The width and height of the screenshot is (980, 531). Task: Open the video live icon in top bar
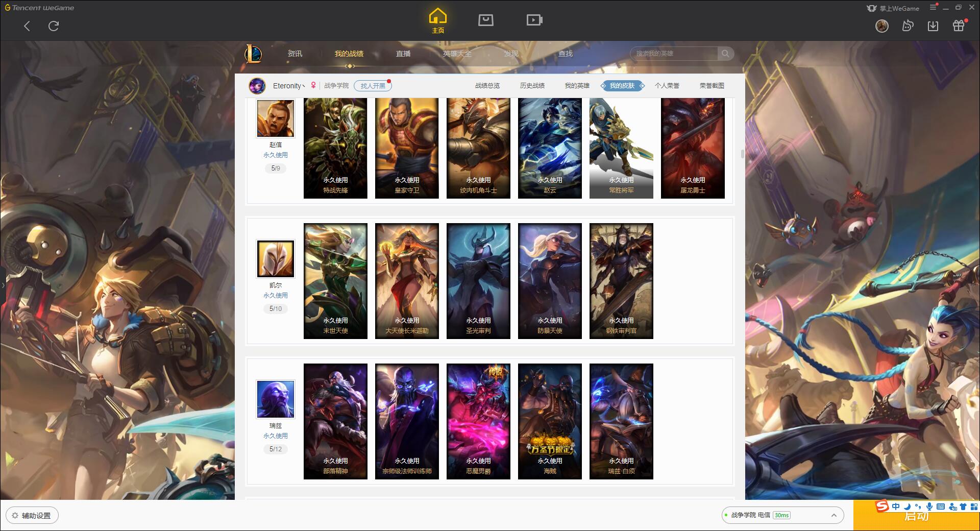pyautogui.click(x=534, y=20)
